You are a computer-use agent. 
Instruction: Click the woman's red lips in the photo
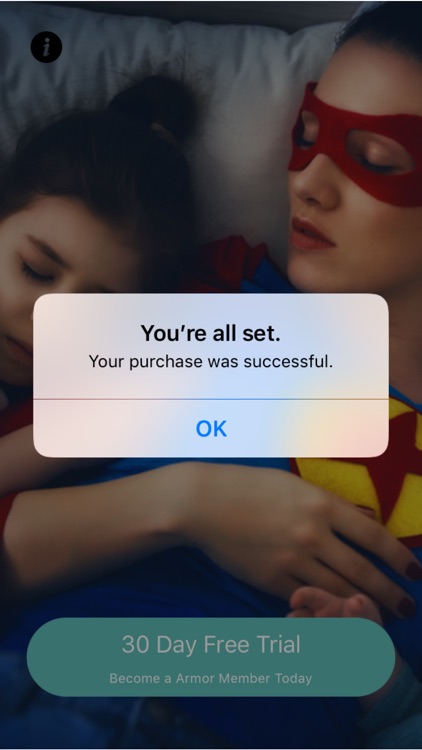point(310,233)
